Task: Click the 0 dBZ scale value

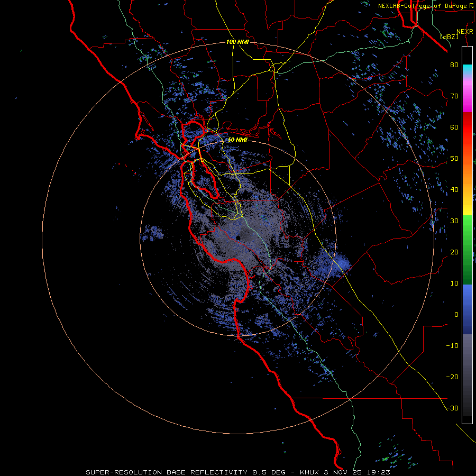Action: tap(456, 315)
